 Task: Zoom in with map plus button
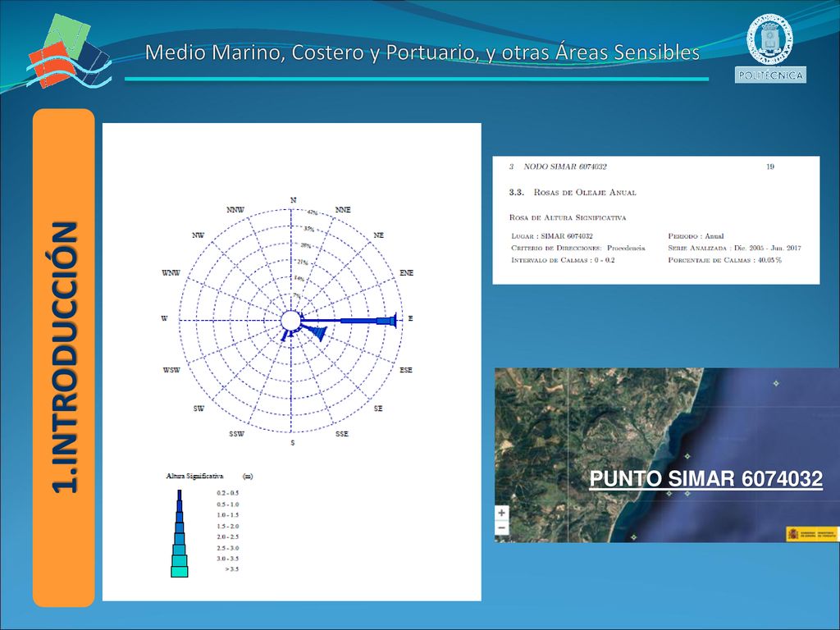coord(501,513)
